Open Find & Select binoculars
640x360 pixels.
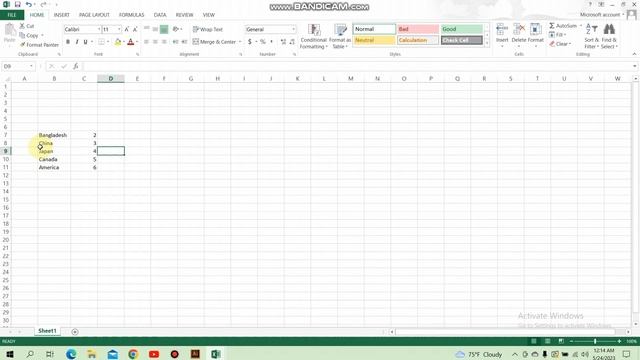(x=609, y=36)
